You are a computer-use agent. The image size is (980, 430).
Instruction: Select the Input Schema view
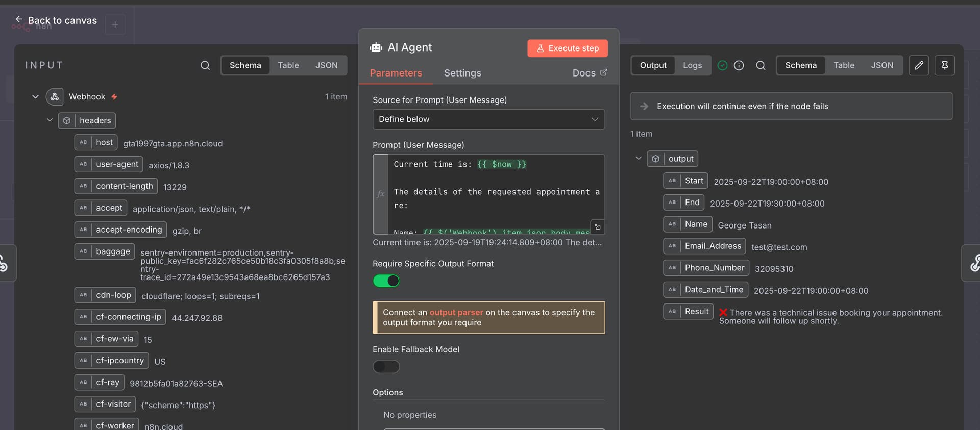point(246,65)
